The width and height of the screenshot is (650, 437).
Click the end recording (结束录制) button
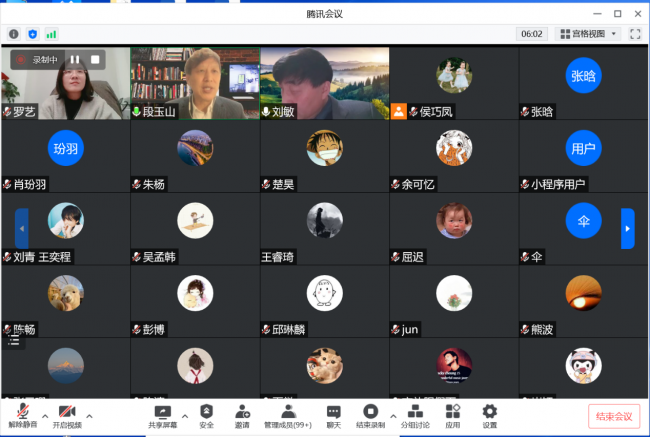coord(370,414)
